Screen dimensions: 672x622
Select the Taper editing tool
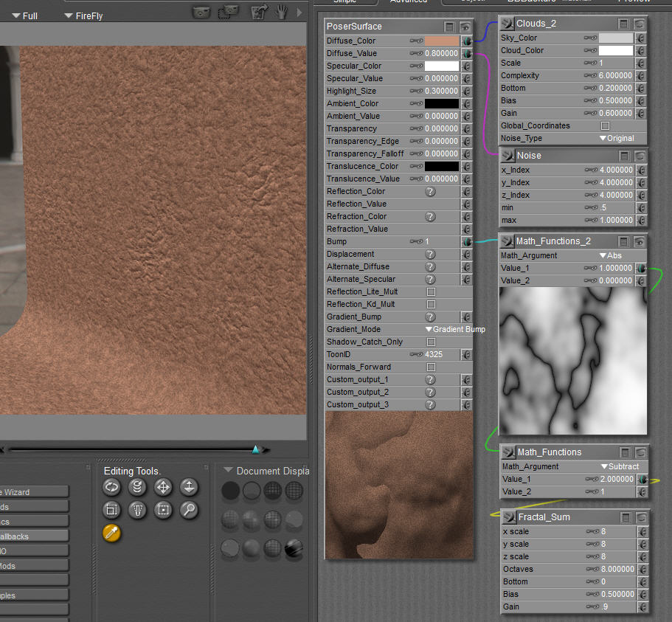click(x=137, y=510)
